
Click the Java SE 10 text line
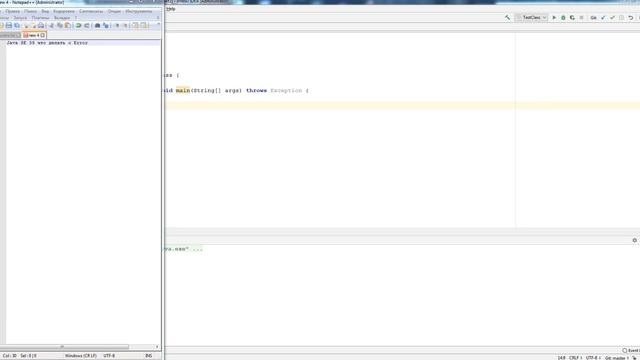click(47, 43)
